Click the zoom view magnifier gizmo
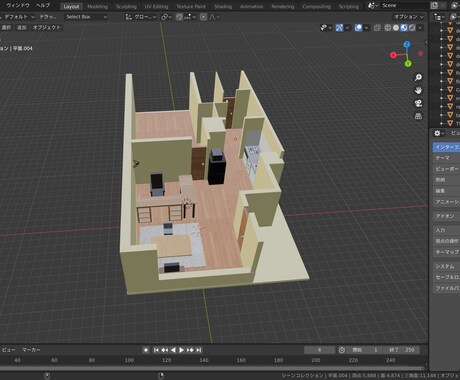The height and width of the screenshot is (380, 460). [418, 78]
